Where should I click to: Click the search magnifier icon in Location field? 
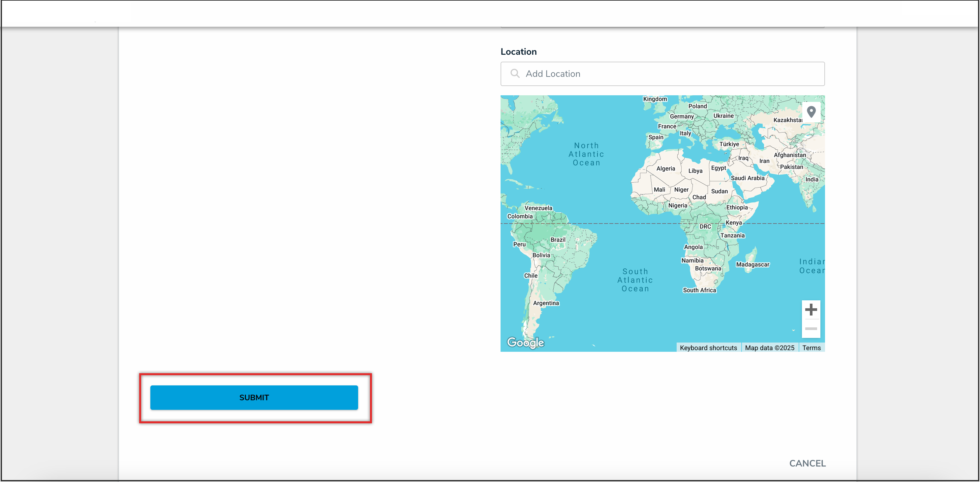[515, 74]
